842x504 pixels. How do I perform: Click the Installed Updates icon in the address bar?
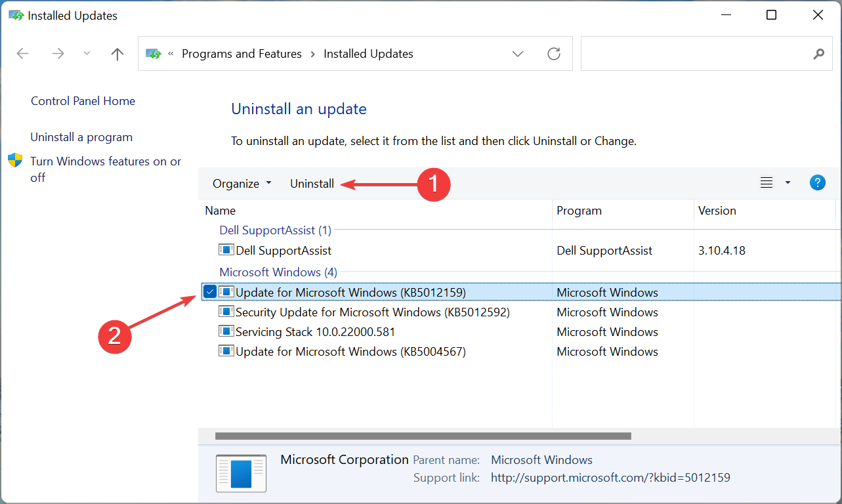pyautogui.click(x=153, y=53)
